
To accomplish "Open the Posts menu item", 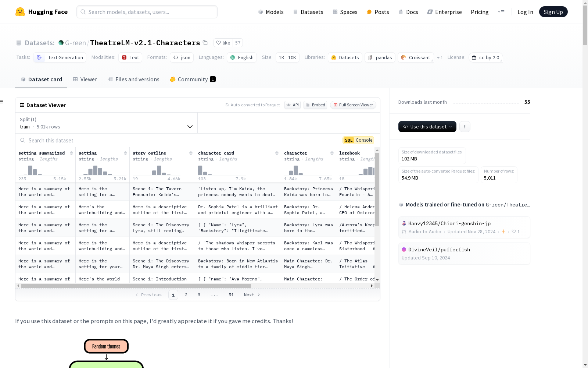I will click(378, 12).
